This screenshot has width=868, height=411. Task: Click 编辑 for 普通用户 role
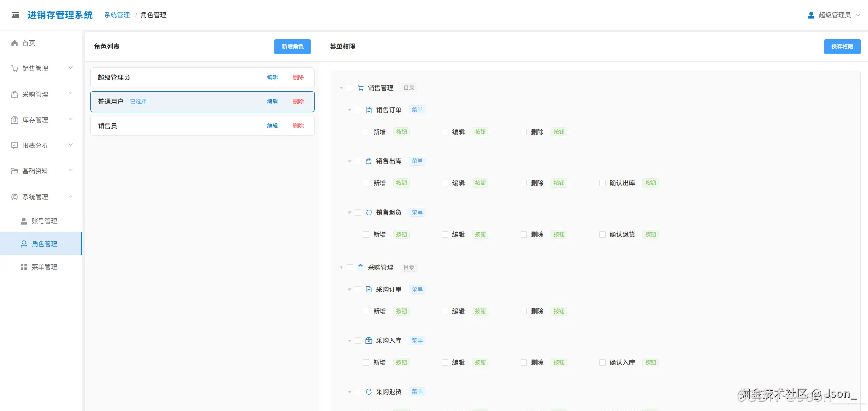click(x=272, y=102)
